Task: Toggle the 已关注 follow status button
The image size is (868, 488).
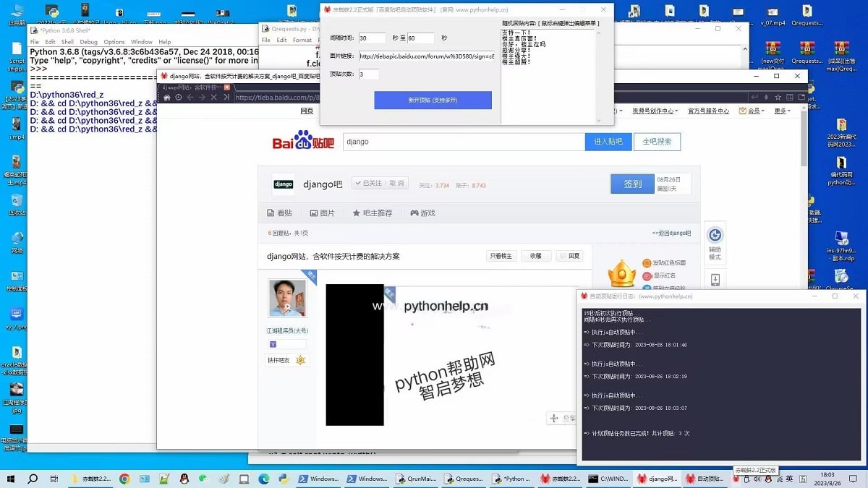Action: [x=380, y=184]
